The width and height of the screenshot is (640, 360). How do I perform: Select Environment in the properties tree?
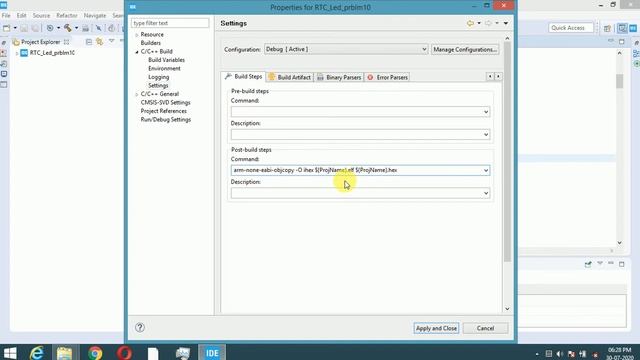pos(164,69)
